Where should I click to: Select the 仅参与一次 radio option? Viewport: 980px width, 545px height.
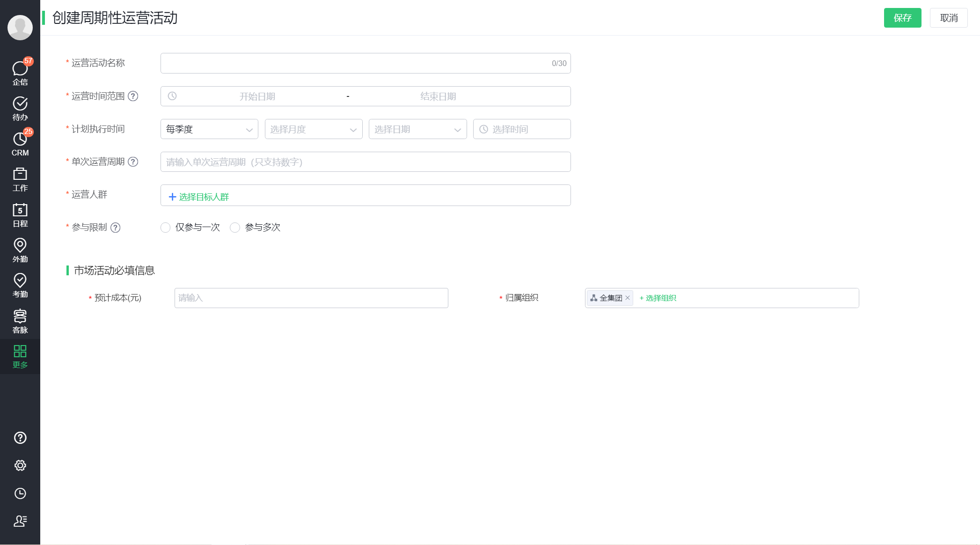165,228
